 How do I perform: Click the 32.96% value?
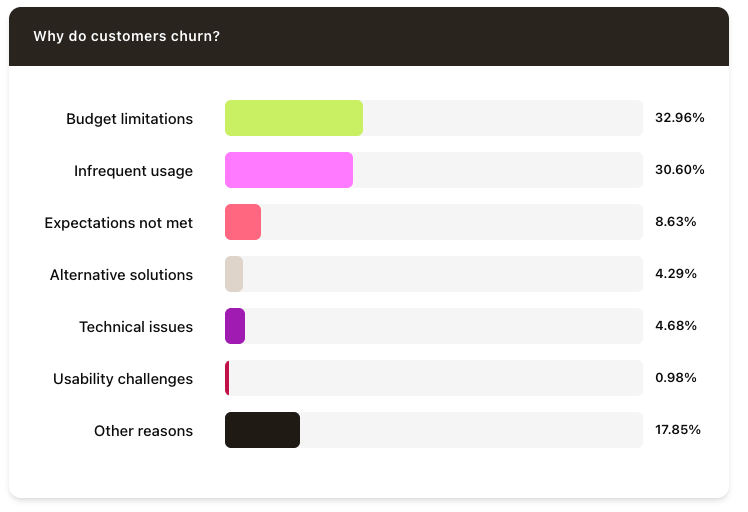[680, 118]
